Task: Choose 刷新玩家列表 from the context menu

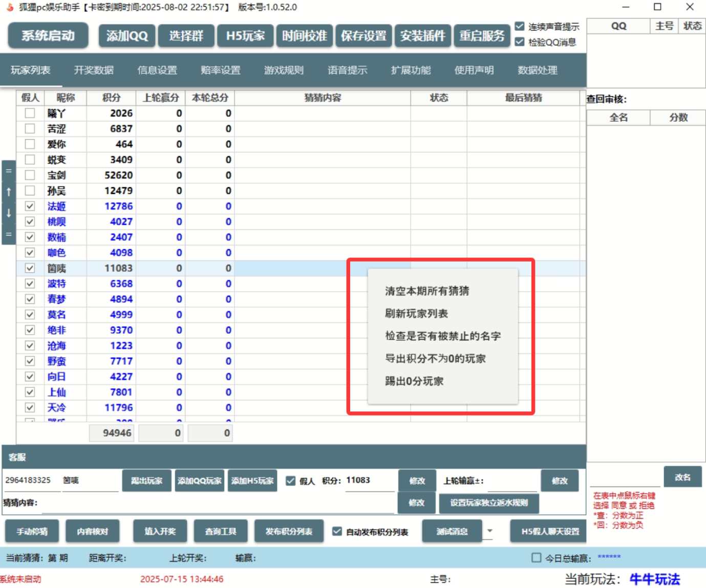Action: [x=416, y=314]
